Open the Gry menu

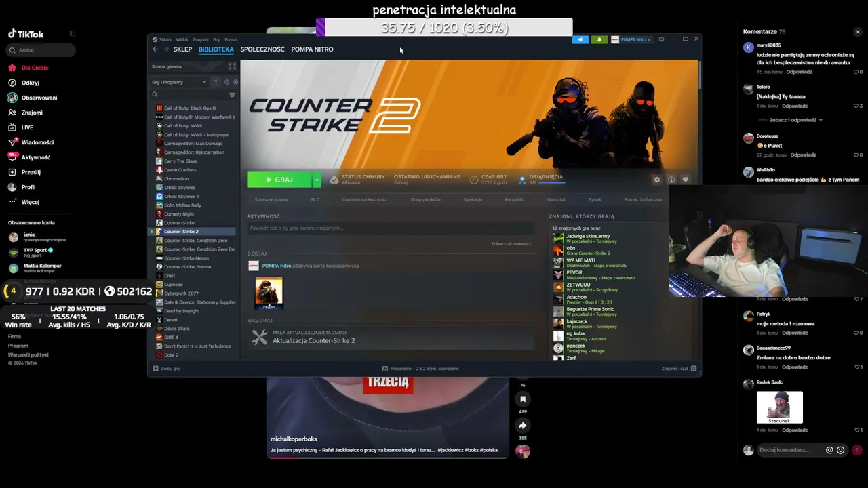(216, 39)
